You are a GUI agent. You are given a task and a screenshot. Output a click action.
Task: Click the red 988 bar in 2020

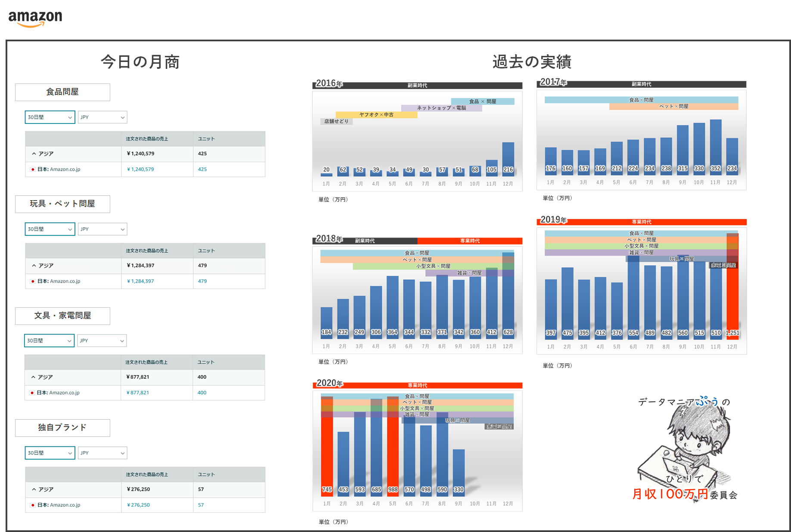pos(393,445)
